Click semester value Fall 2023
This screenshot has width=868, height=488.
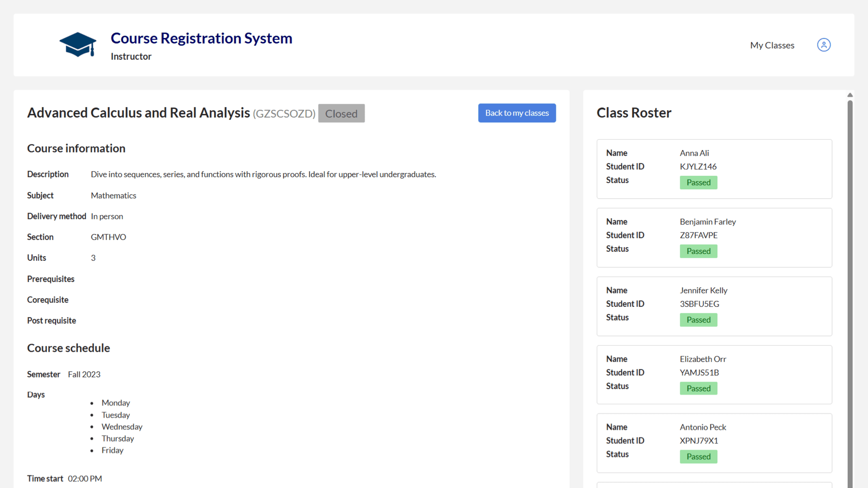(x=84, y=374)
